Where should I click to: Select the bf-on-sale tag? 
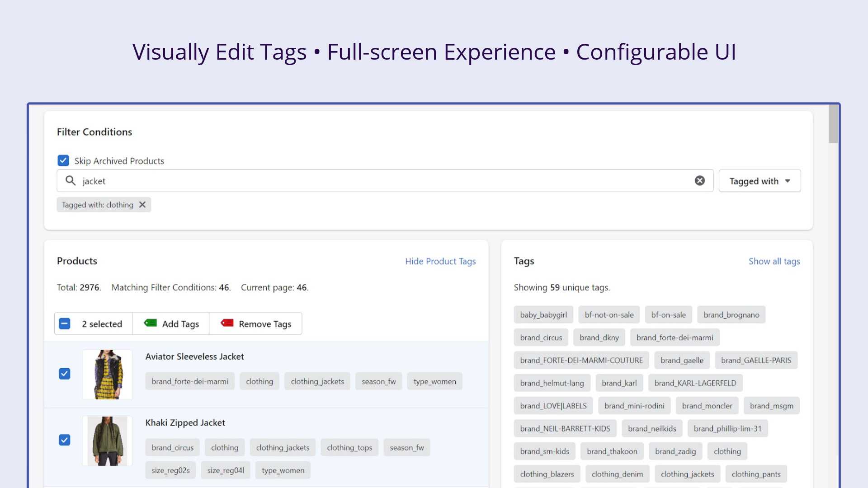pos(668,315)
